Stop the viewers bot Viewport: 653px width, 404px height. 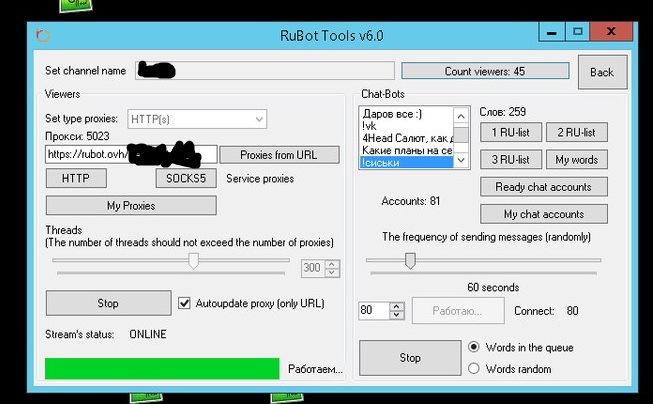click(108, 303)
